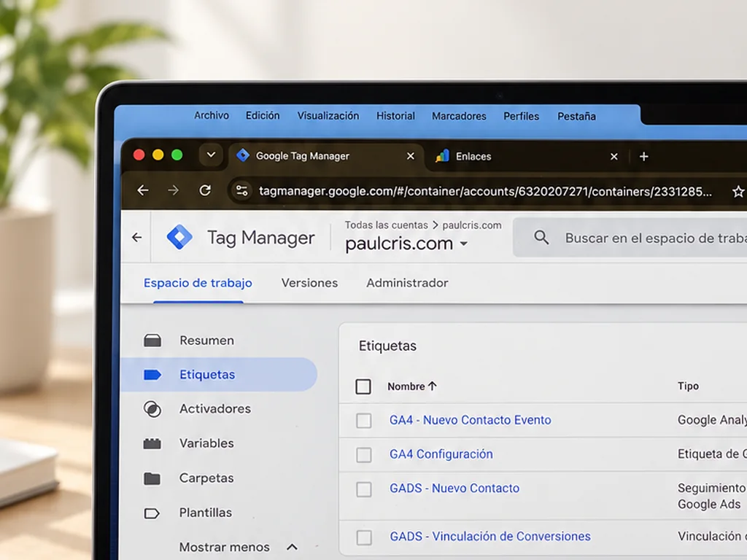Switch to the Google Tag Manager tab
The image size is (747, 560).
[326, 156]
